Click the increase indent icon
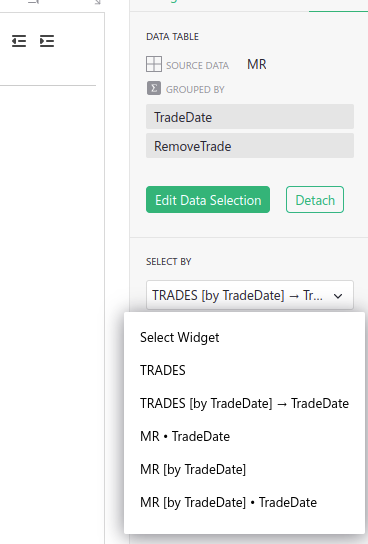The width and height of the screenshot is (368, 544). tap(47, 41)
